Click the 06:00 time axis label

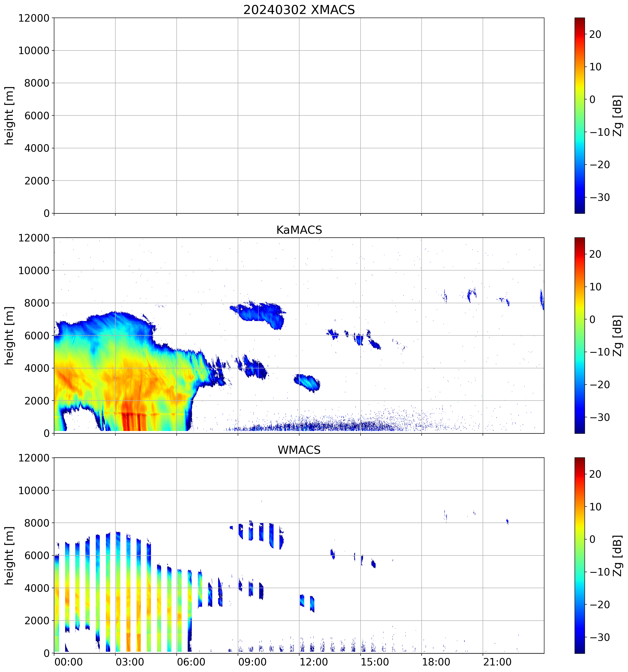[191, 662]
